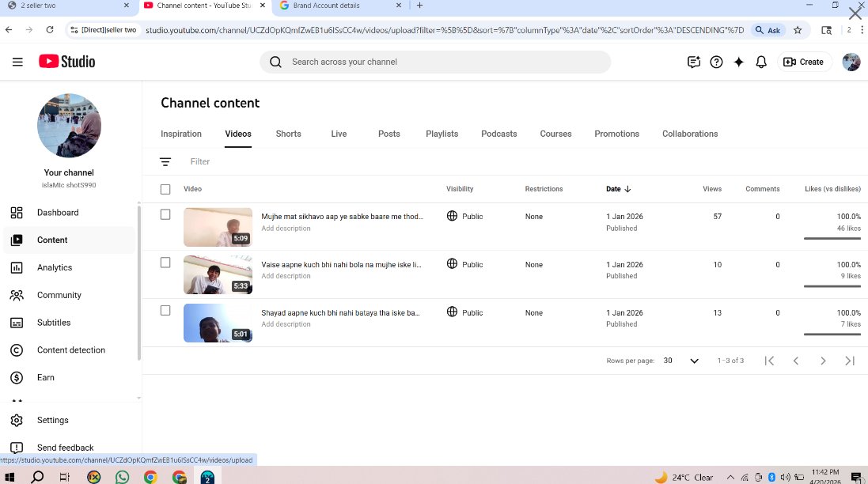Click globe visibility icon of Vaise aapne video
Viewport: 868px width, 484px height.
[453, 264]
